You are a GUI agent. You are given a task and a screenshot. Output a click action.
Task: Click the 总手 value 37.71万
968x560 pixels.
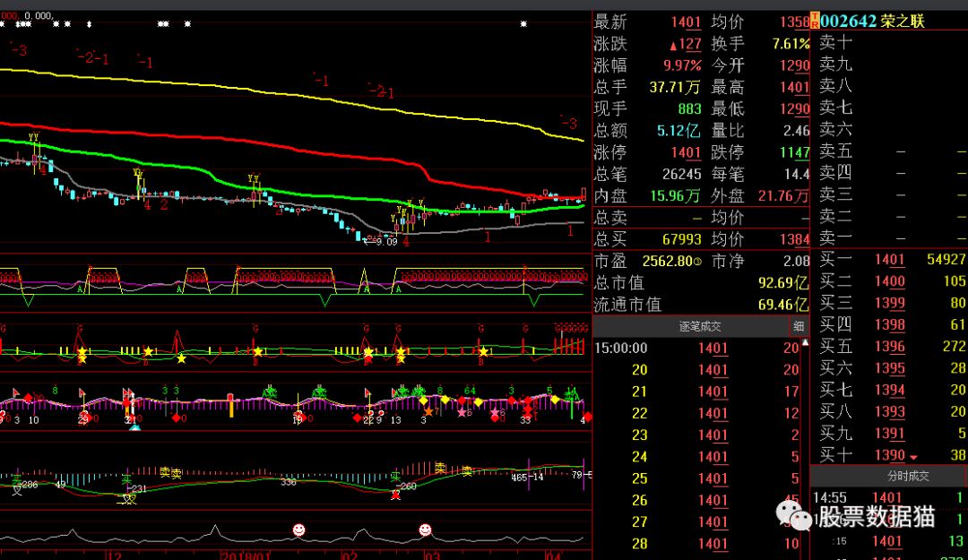[675, 87]
